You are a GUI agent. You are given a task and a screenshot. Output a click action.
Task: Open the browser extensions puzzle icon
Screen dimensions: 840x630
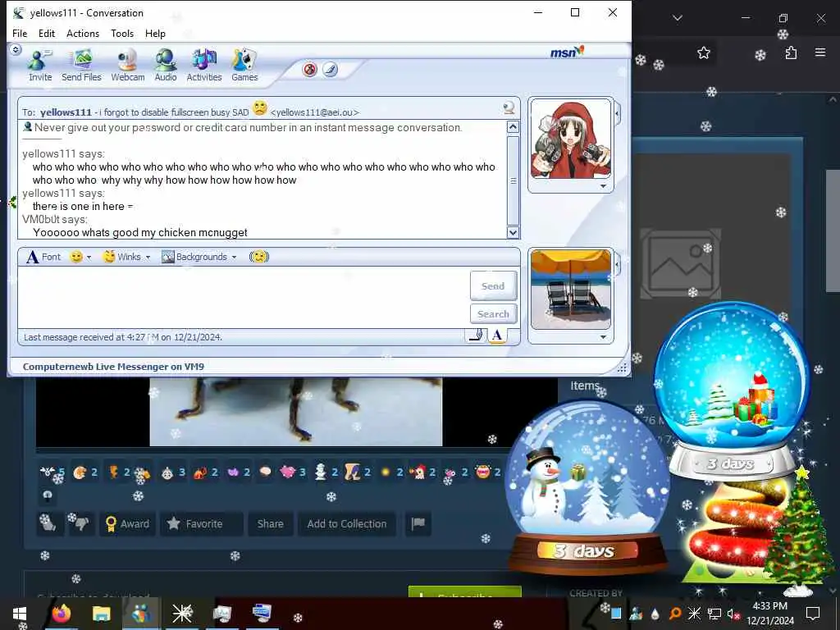pos(792,52)
